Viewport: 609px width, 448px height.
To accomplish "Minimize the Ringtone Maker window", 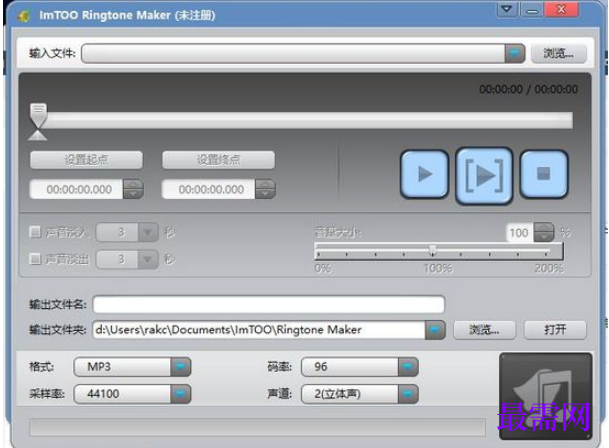I will pyautogui.click(x=532, y=10).
